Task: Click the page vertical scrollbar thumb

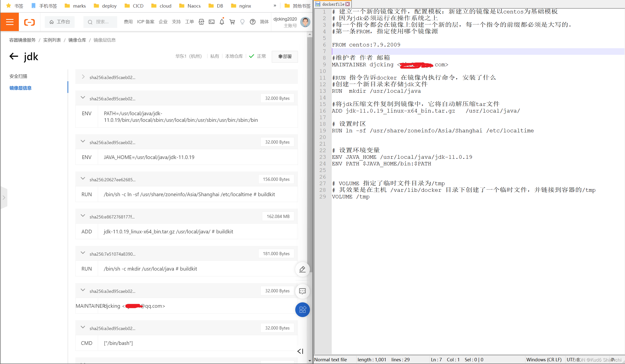Action: pos(309,154)
